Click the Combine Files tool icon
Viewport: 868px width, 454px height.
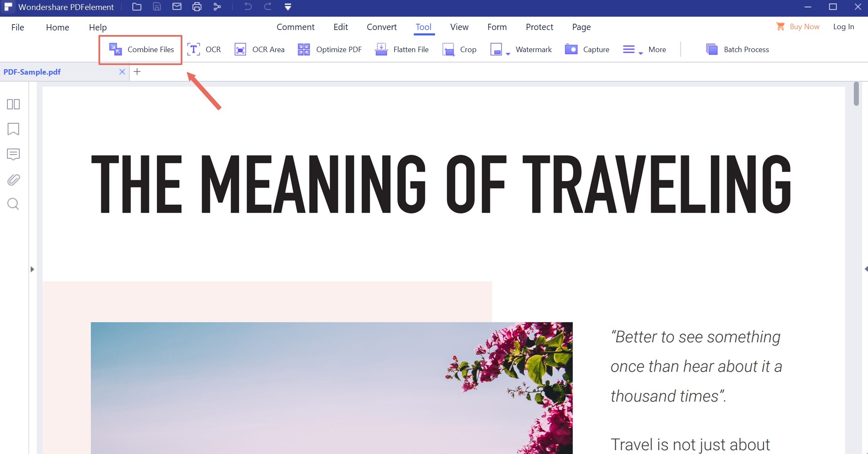coord(116,49)
